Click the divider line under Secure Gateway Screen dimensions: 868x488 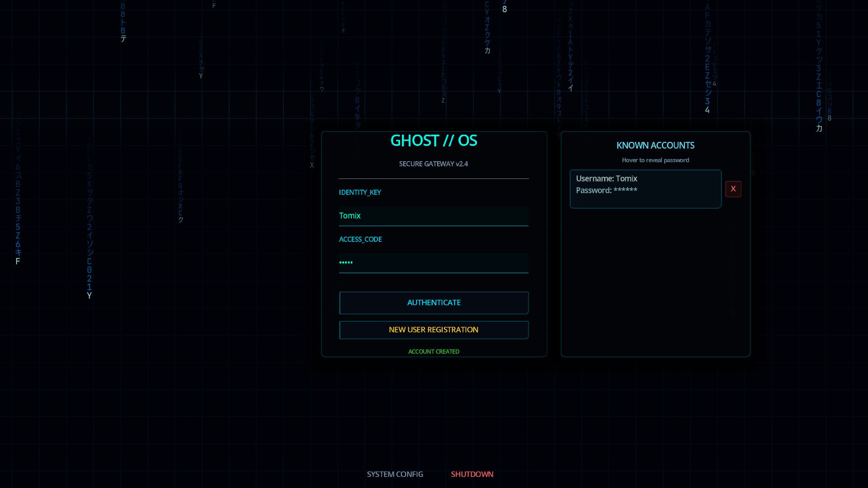[434, 179]
